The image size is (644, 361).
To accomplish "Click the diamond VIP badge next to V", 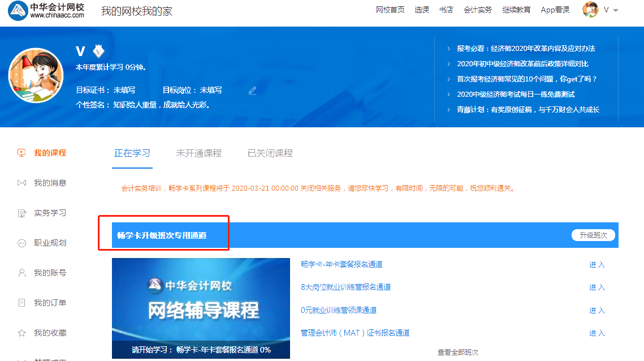I will (98, 51).
